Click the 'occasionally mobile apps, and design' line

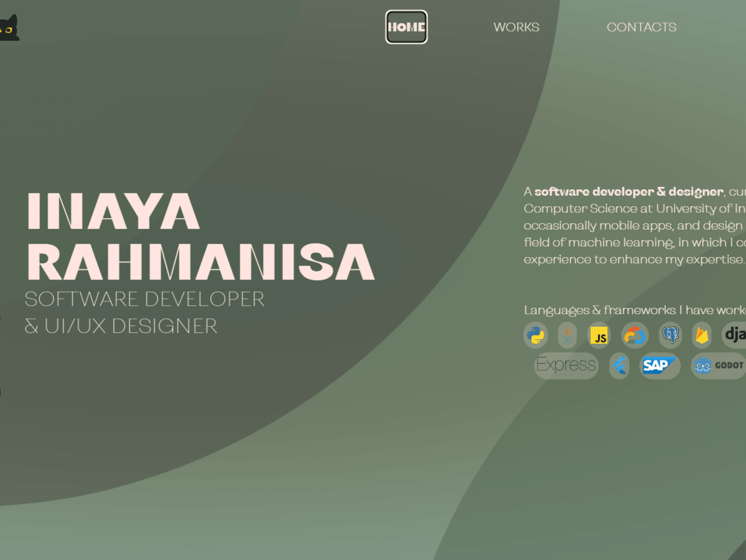tap(633, 226)
